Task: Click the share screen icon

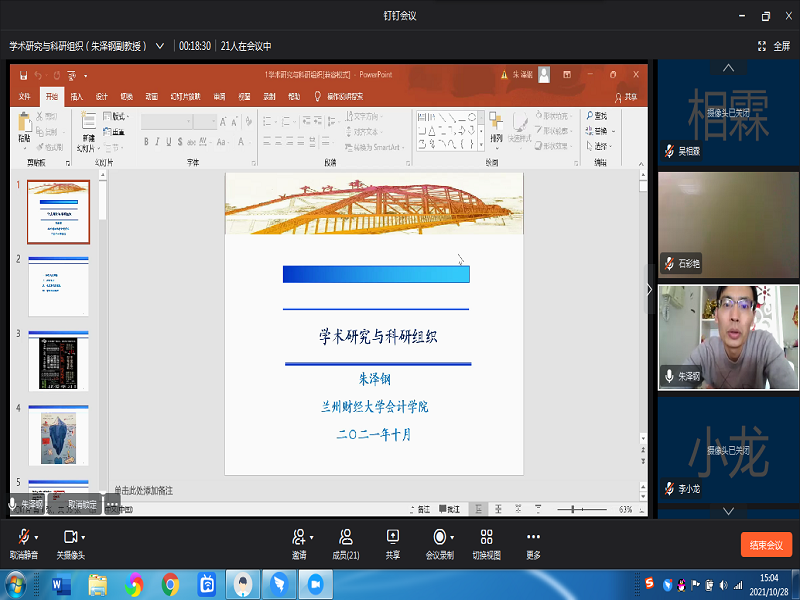Action: pos(392,538)
